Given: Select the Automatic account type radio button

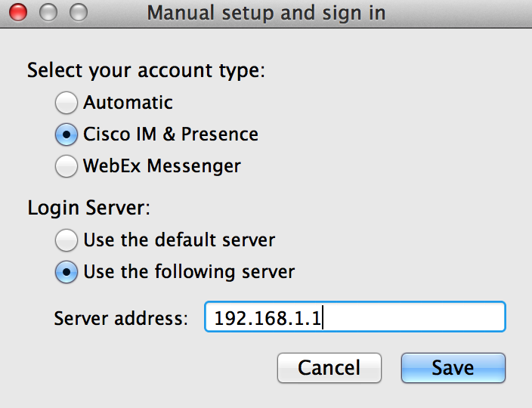Looking at the screenshot, I should click(66, 103).
